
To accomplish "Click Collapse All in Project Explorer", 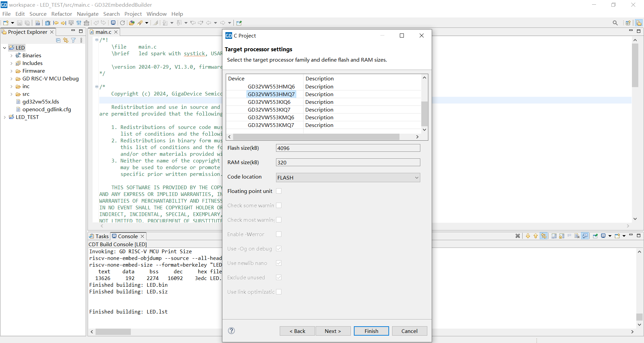I will coord(58,41).
